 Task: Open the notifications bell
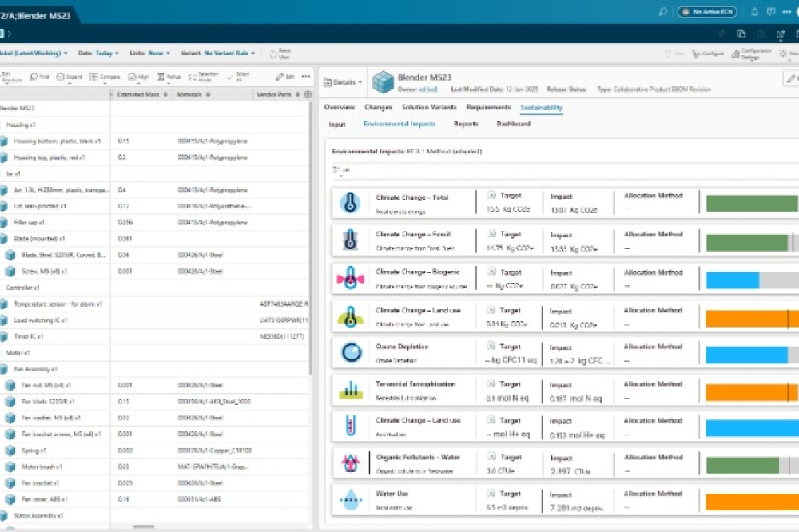click(755, 12)
